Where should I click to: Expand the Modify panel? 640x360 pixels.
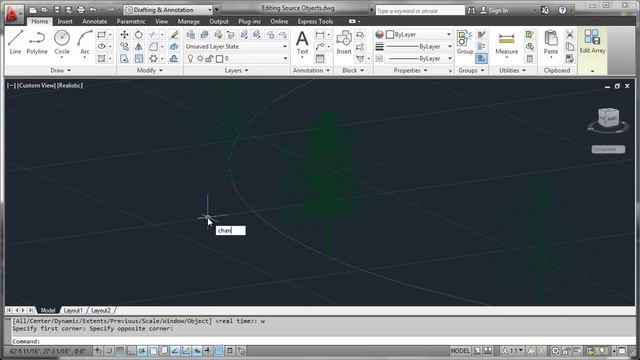(149, 71)
